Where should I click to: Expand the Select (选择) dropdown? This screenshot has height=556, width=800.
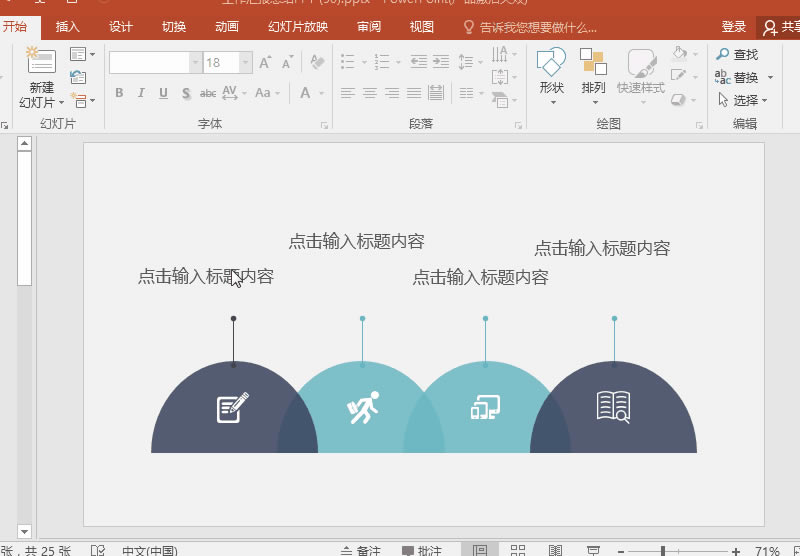click(x=743, y=100)
